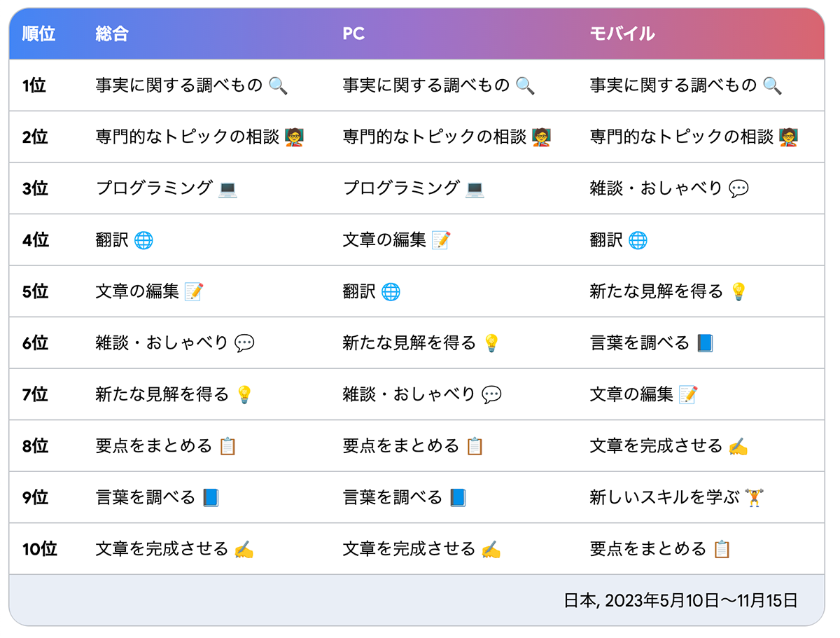Click the weightlifter icon in モバイル 9位
The width and height of the screenshot is (840, 638).
[x=754, y=498]
